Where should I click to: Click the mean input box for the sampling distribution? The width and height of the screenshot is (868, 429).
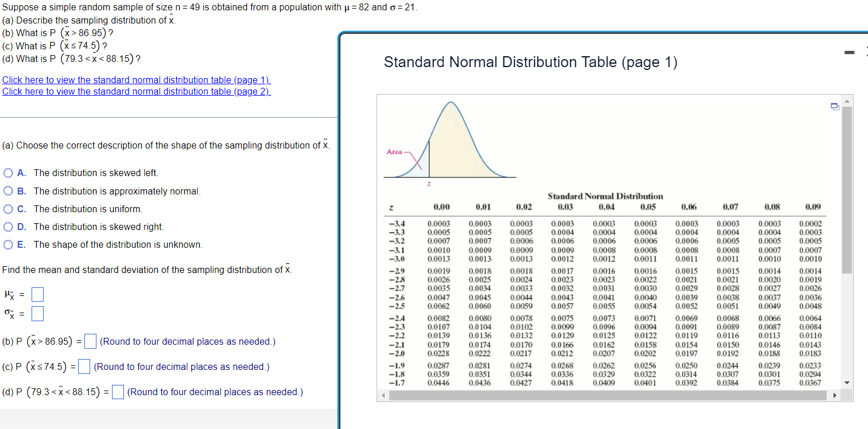point(37,294)
